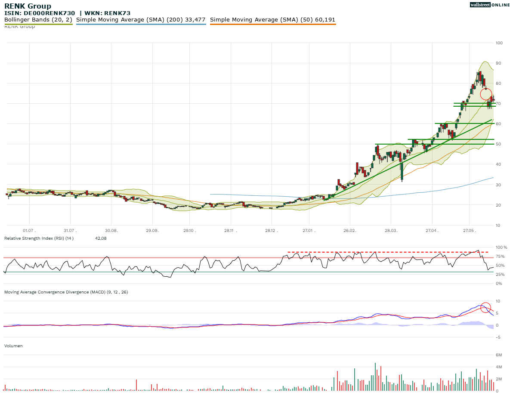Click the 25% RSI axis label
The image size is (513, 420).
pos(500,275)
